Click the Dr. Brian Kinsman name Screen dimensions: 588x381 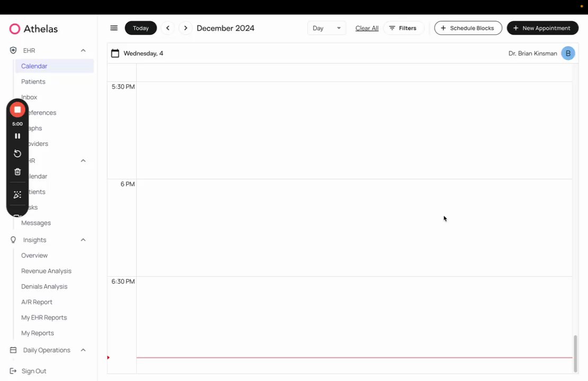[x=532, y=53]
